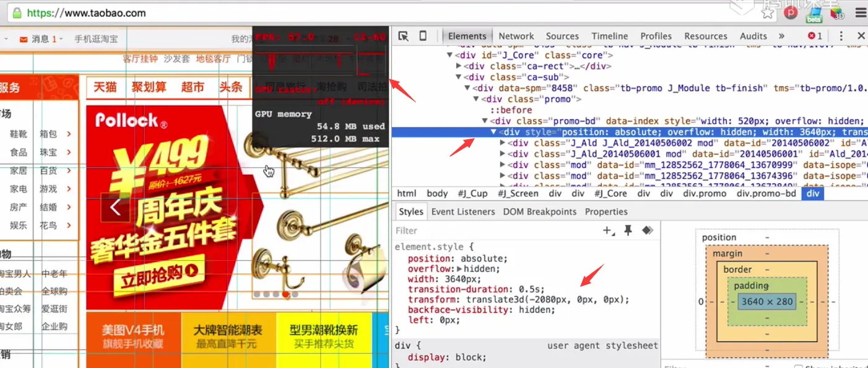This screenshot has height=368, width=868.
Task: Open the Styles sidebar tab
Action: pyautogui.click(x=410, y=211)
